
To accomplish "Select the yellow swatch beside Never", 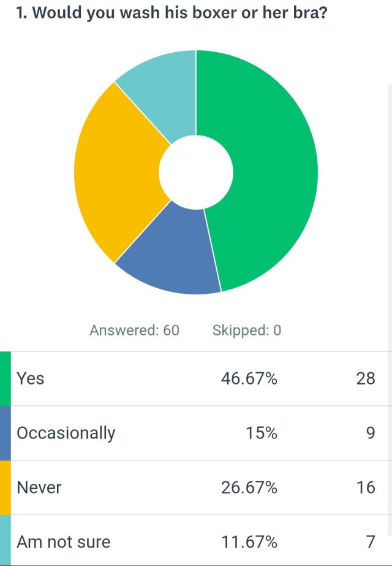I will (x=5, y=488).
